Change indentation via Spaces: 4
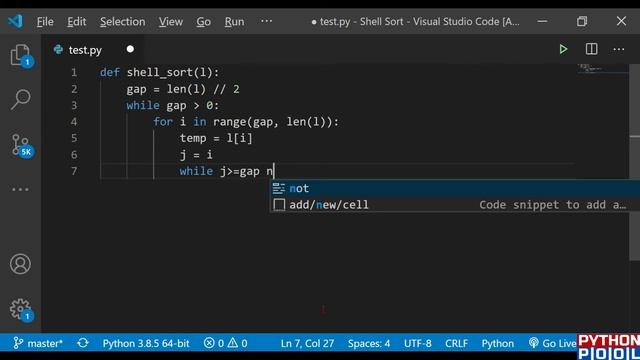 pyautogui.click(x=369, y=343)
